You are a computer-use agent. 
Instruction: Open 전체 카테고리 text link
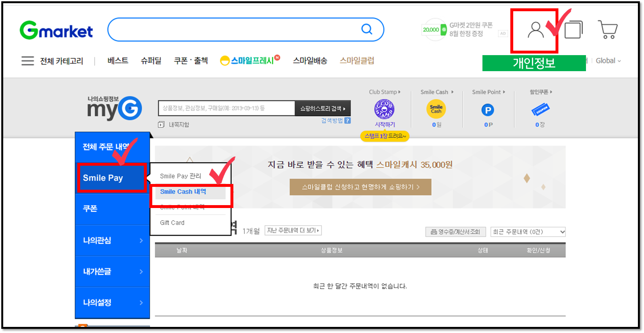[62, 61]
